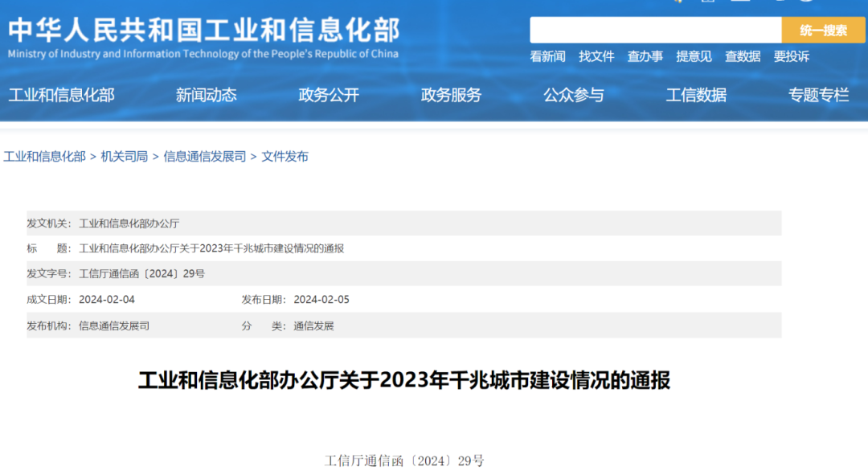Go to 机关司局 in the breadcrumb
This screenshot has height=475, width=868.
pos(125,157)
